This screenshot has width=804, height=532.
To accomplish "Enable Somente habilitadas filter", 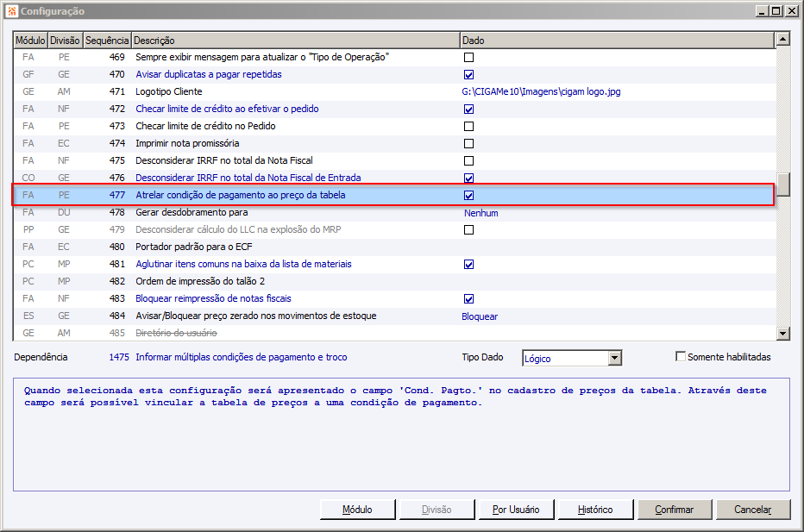I will click(681, 356).
